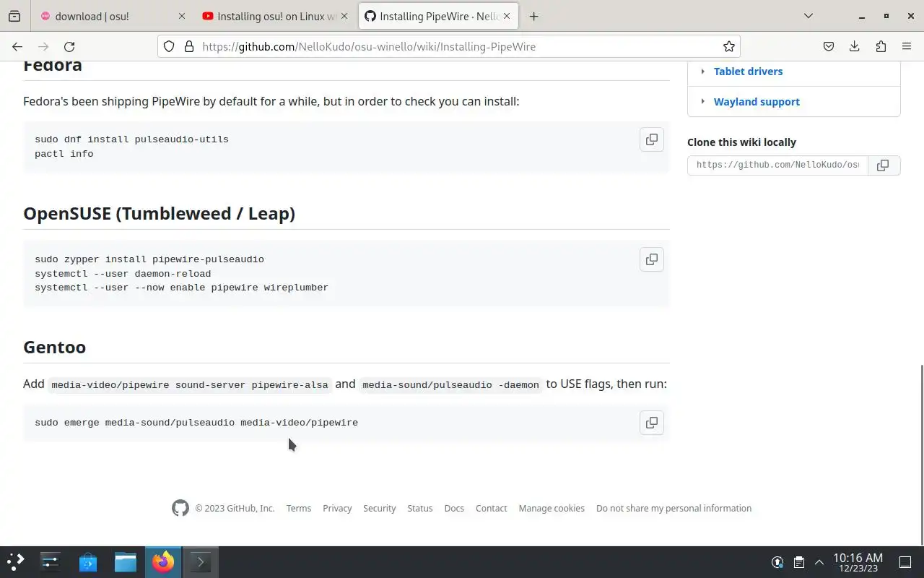The width and height of the screenshot is (924, 578).
Task: Click the clone wiki URL field
Action: tap(777, 165)
